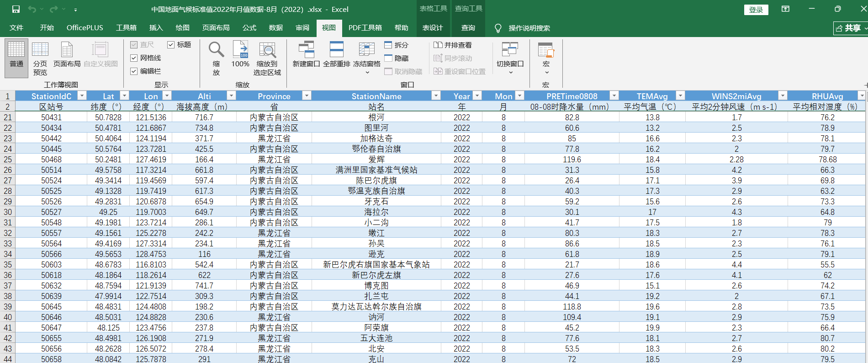This screenshot has width=868, height=363.
Task: Open Switch Windows (切换窗口) dropdown
Action: [x=510, y=58]
